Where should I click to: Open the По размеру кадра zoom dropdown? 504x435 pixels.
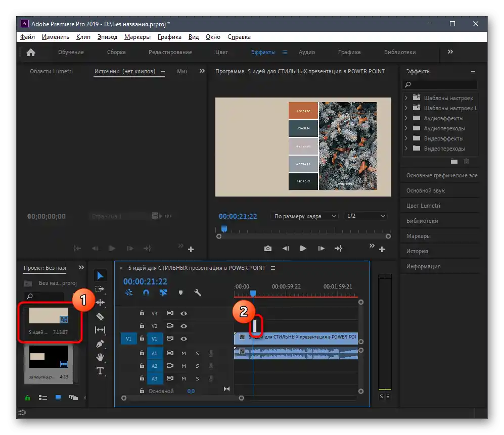point(304,216)
